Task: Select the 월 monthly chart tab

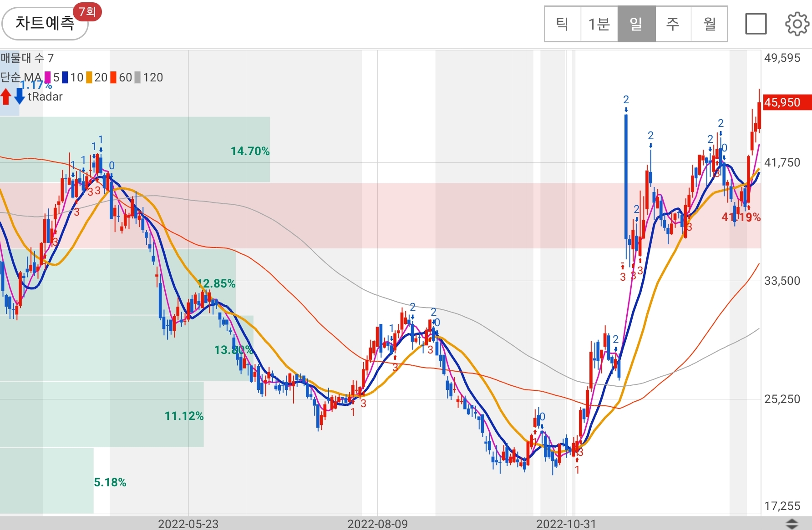Action: (x=709, y=24)
